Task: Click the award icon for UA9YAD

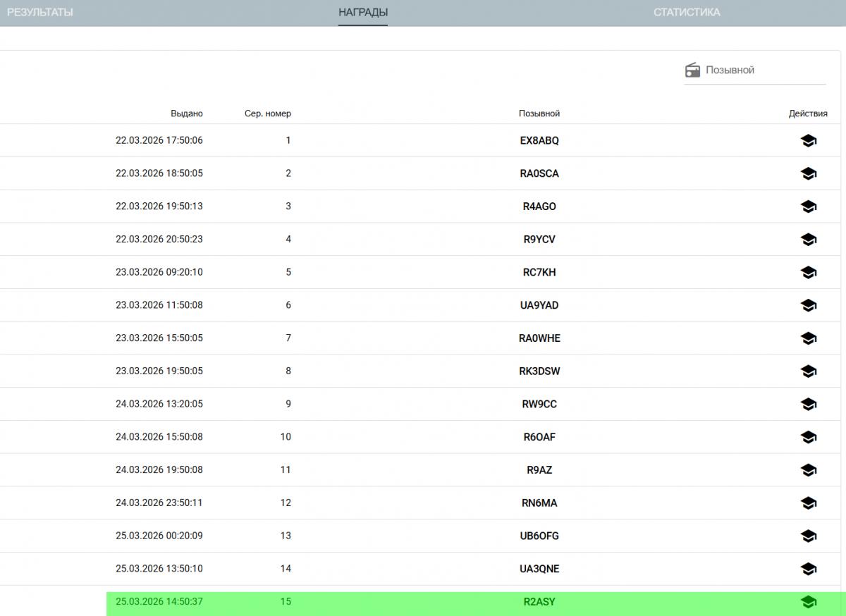Action: [x=808, y=305]
